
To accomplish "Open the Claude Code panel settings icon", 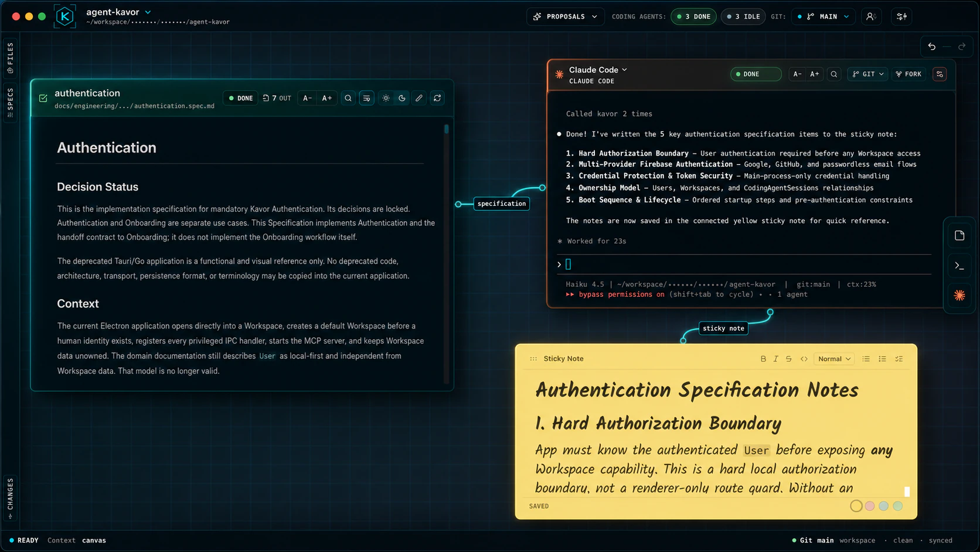I will [940, 74].
